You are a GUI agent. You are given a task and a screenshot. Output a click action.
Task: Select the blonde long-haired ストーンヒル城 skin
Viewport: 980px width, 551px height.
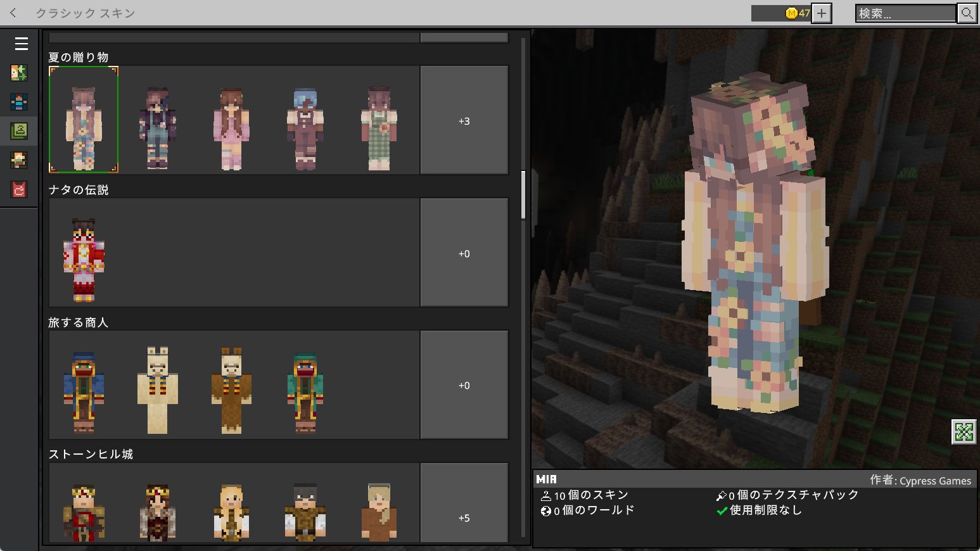point(231,513)
